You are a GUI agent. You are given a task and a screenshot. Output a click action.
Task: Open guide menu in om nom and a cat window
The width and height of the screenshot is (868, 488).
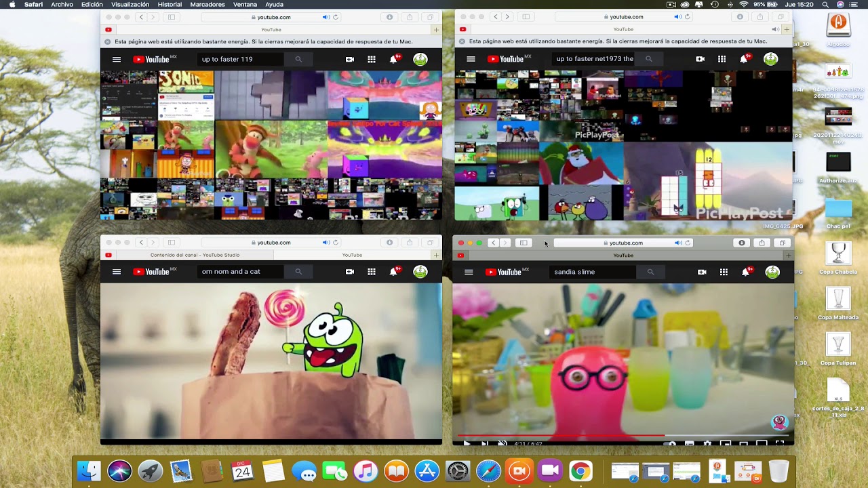[117, 272]
